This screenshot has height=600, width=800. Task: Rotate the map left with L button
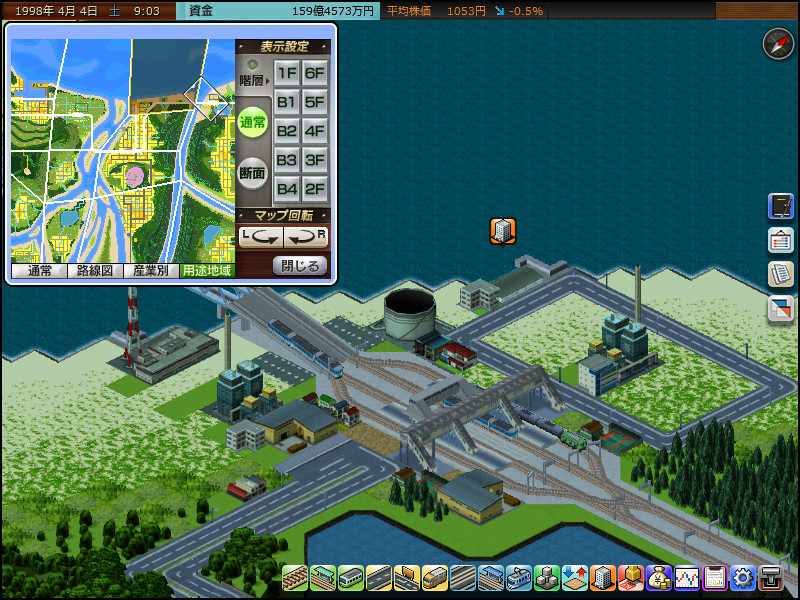click(261, 237)
